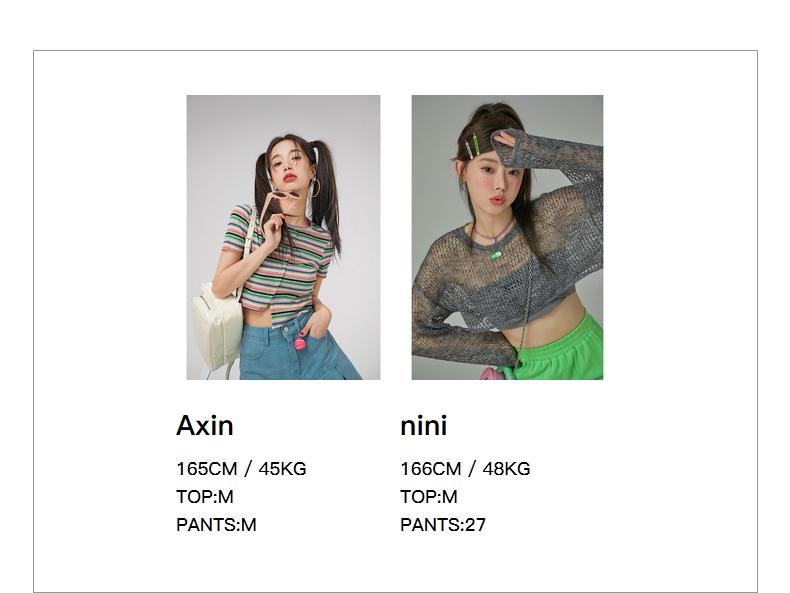Open nini's model photo
Screen dimensions: 790x593
click(x=507, y=237)
